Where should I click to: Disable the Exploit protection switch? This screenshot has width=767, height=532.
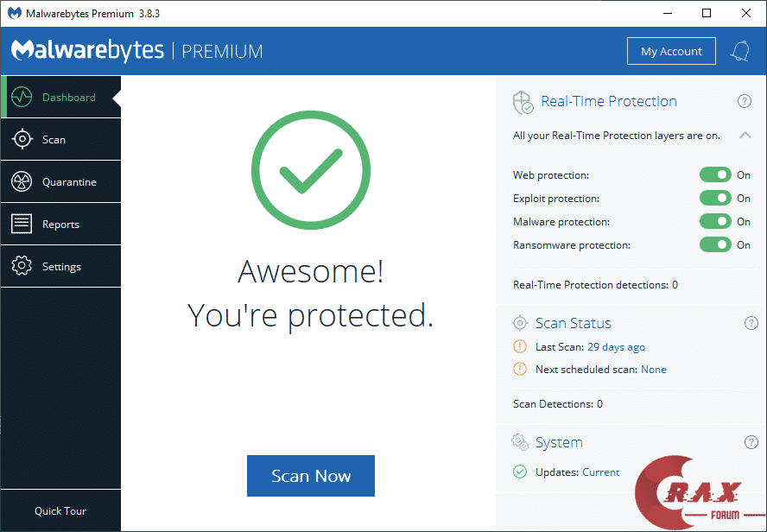715,199
